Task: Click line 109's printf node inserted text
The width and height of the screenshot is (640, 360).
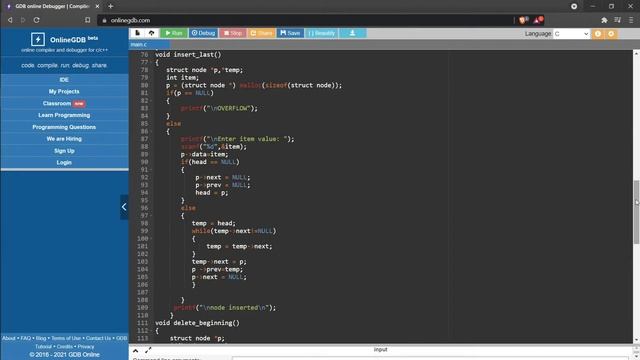Action: tap(225, 308)
